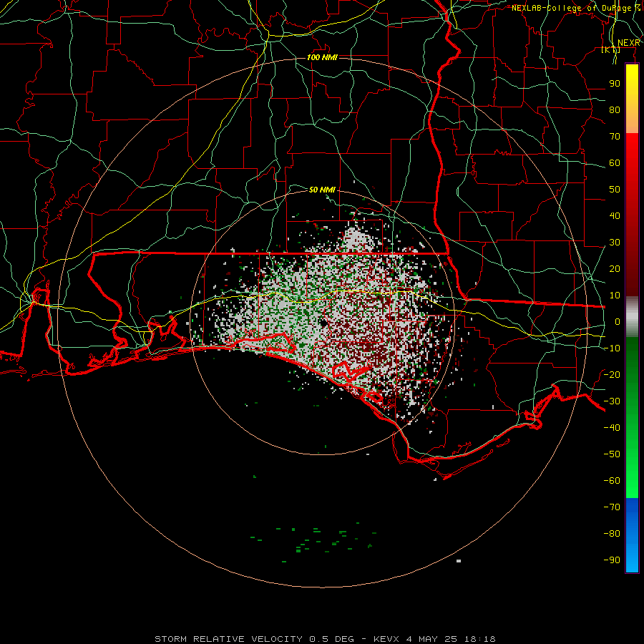Click the 50 NMI range ring label
The image size is (644, 644).
click(x=322, y=190)
